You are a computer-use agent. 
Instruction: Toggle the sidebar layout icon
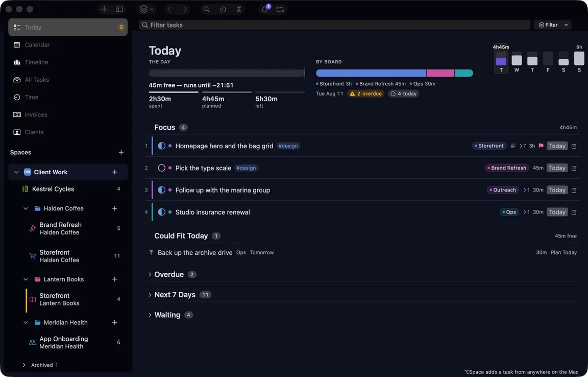(119, 9)
